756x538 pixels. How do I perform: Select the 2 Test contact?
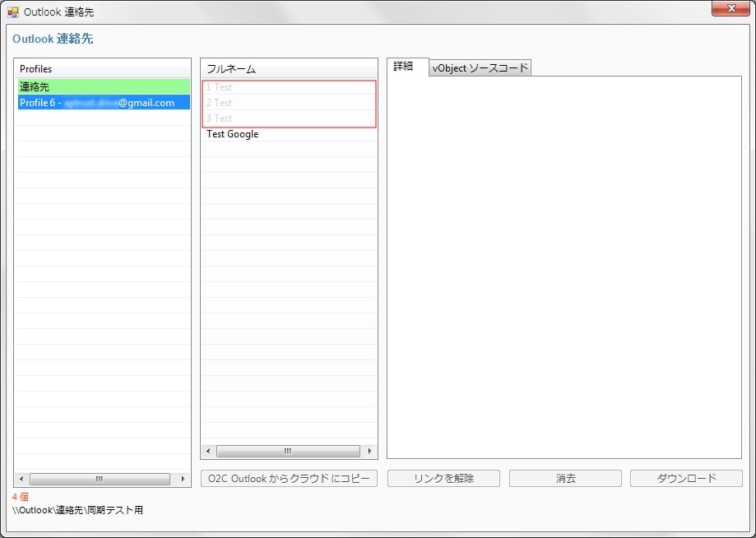pyautogui.click(x=289, y=103)
